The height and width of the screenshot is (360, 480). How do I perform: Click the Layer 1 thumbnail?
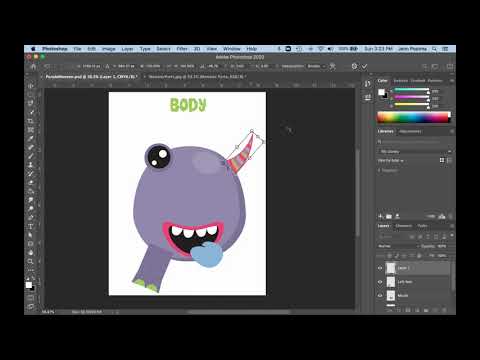tap(391, 268)
